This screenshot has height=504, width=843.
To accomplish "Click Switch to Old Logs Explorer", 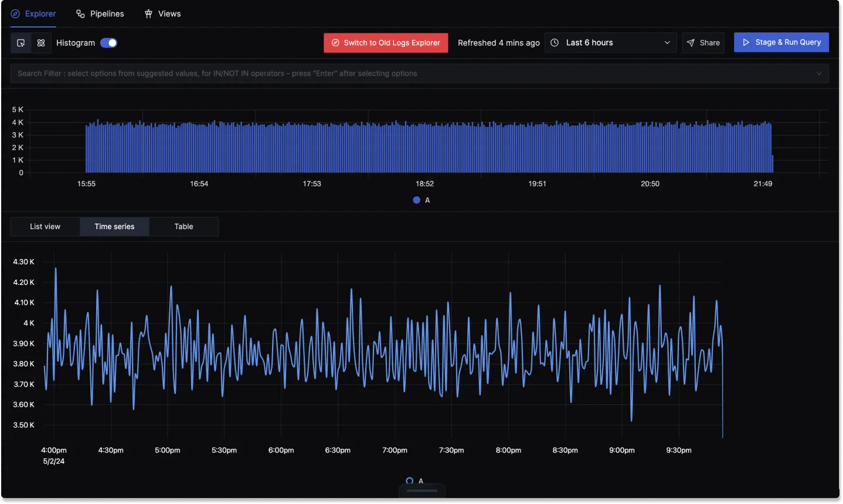I will click(386, 43).
